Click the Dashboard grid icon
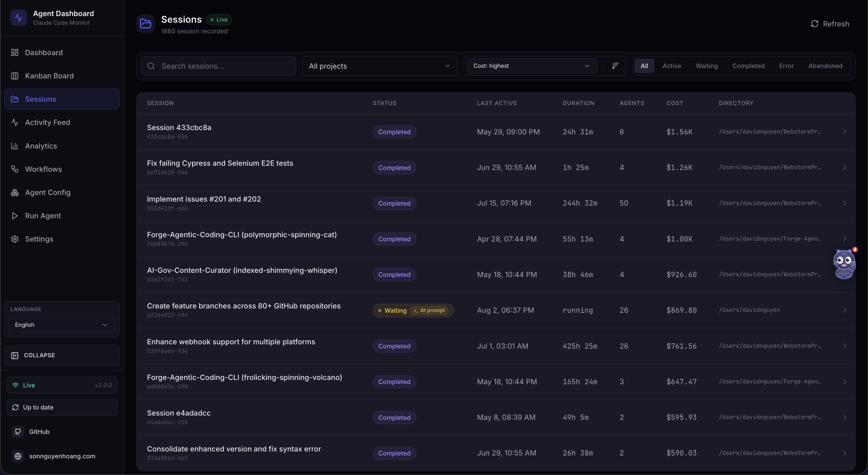The height and width of the screenshot is (475, 868). click(x=14, y=53)
